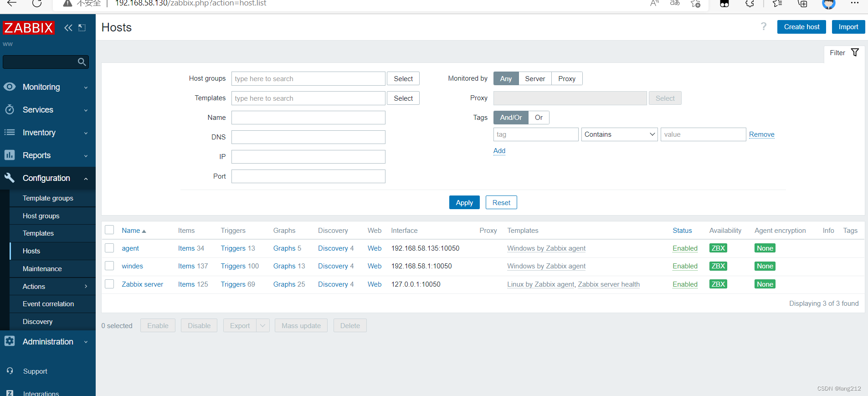Click Select next to Host groups
868x396 pixels.
click(403, 78)
